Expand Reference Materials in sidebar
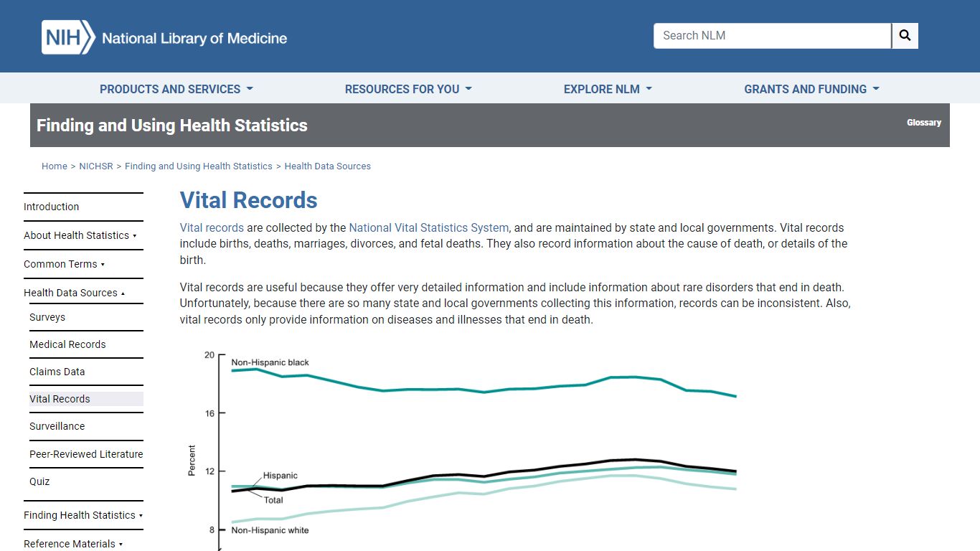980x551 pixels. [x=73, y=544]
